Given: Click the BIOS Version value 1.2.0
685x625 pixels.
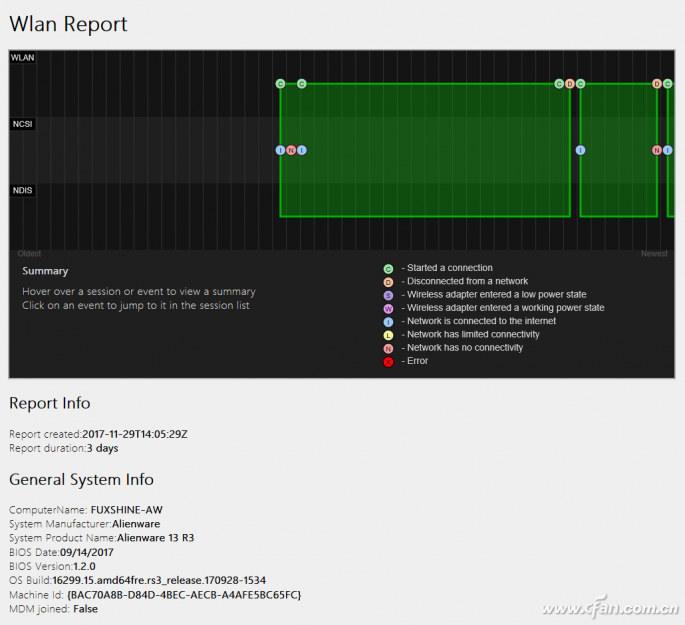Looking at the screenshot, I should click(x=84, y=566).
